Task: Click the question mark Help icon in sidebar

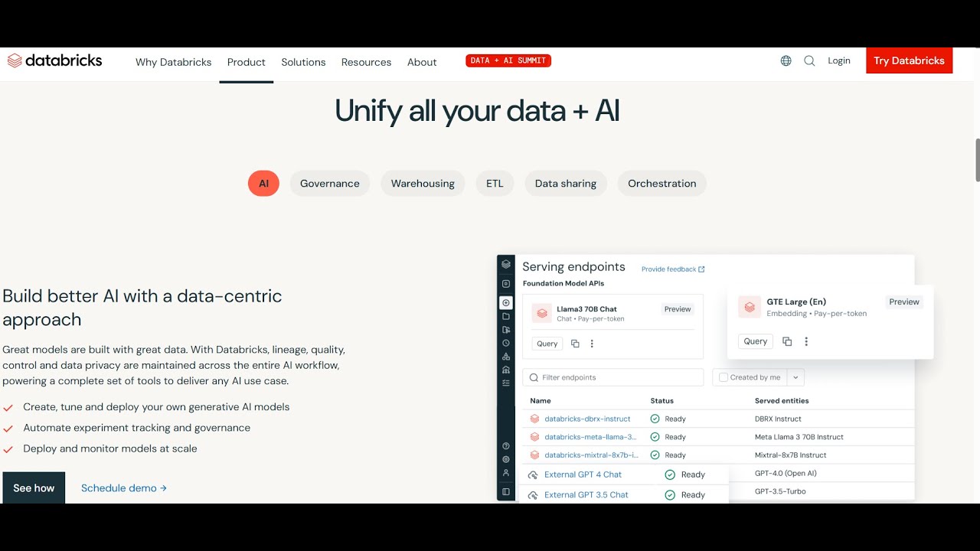Action: pyautogui.click(x=506, y=446)
